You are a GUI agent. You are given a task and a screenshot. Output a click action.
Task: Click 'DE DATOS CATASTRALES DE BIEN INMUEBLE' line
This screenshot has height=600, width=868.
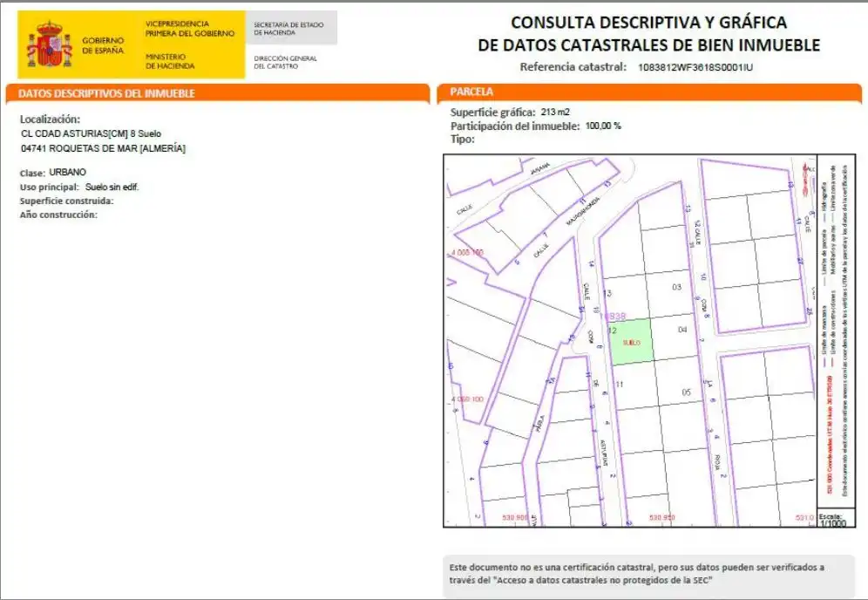(648, 44)
